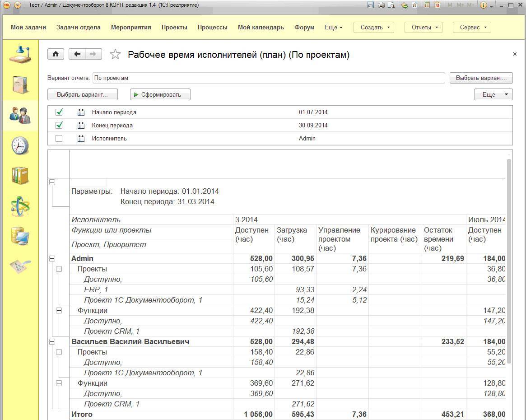This screenshot has width=526, height=420.
Task: Open the Мои задачи section
Action: click(x=28, y=27)
